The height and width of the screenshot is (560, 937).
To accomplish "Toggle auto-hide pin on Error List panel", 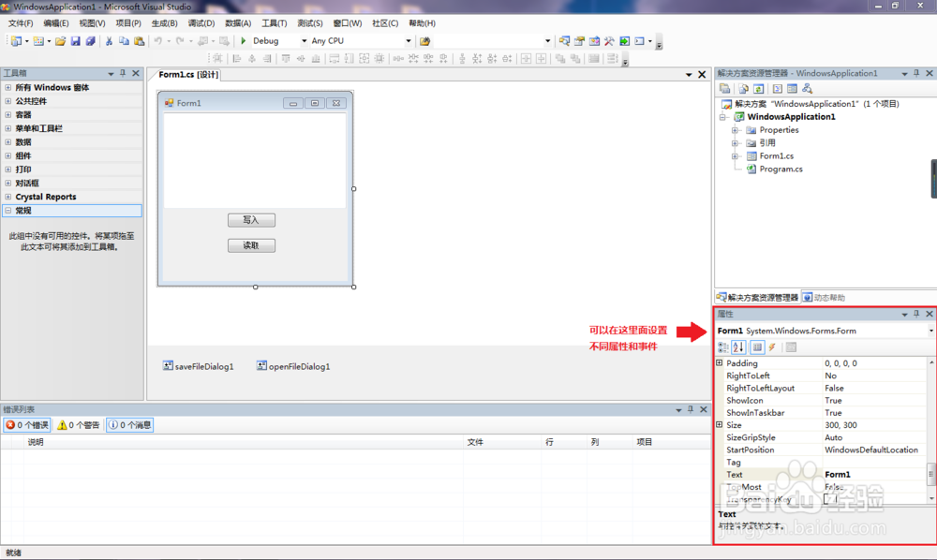I will pyautogui.click(x=691, y=409).
